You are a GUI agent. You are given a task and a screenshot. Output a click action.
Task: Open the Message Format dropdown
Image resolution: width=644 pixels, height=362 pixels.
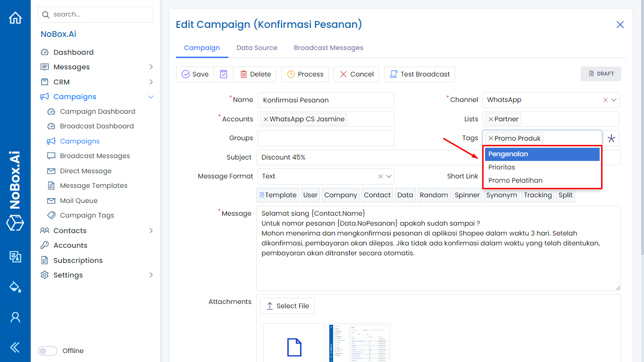[x=389, y=177]
